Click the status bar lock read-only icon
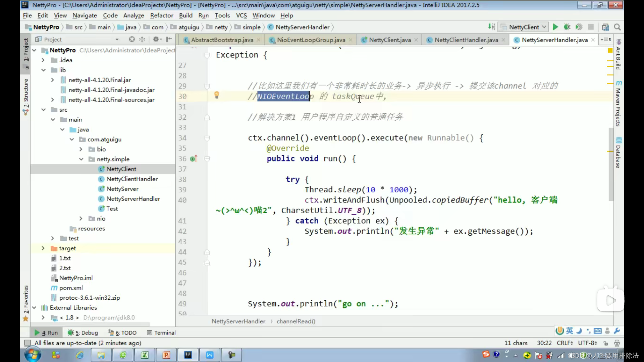The width and height of the screenshot is (644, 362). 606,343
